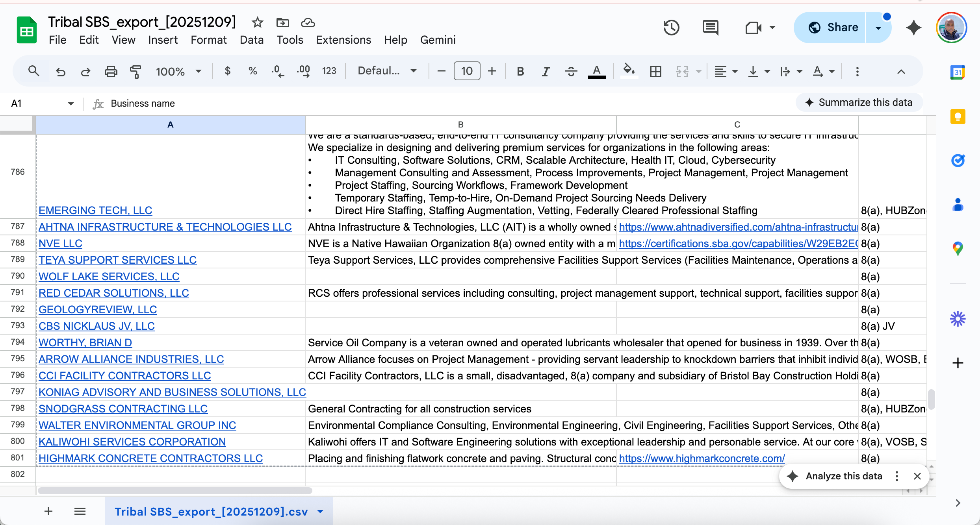Click the paint format icon
The image size is (980, 525).
(x=135, y=71)
